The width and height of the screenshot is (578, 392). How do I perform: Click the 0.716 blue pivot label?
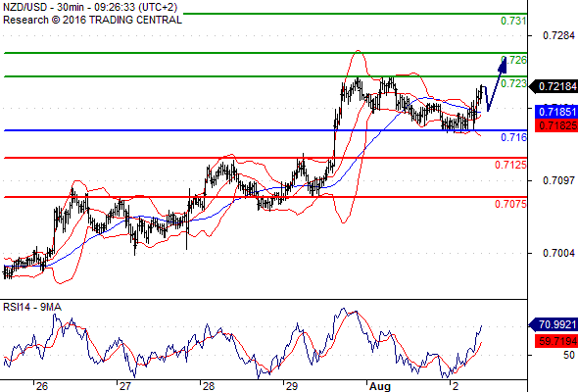click(x=513, y=137)
